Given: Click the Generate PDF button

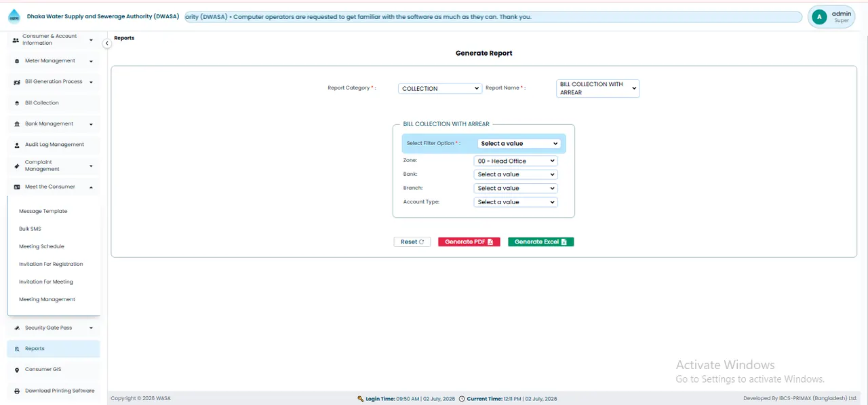Looking at the screenshot, I should point(469,242).
